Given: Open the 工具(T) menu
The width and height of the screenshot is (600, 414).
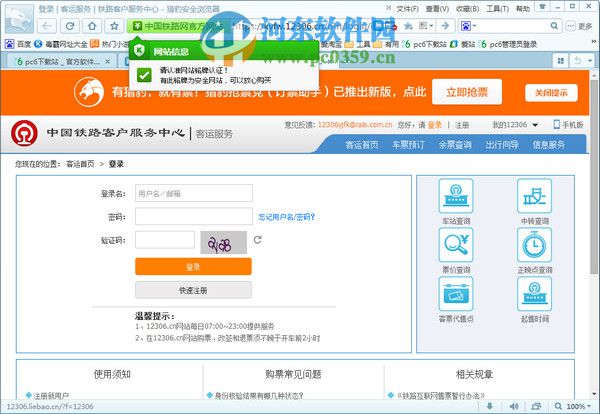Looking at the screenshot, I should pyautogui.click(x=497, y=8).
